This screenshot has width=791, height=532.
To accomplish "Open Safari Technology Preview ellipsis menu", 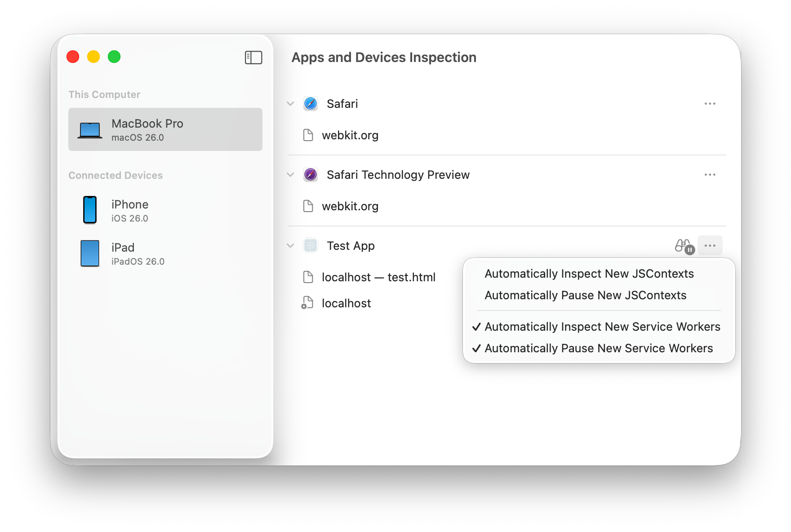I will pos(710,175).
